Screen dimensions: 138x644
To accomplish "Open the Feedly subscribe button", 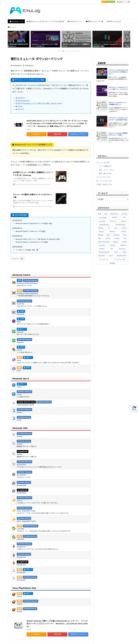I will [x=111, y=2].
